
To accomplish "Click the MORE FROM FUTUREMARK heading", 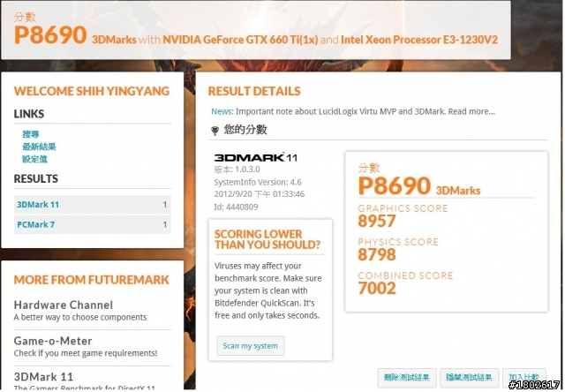I will tap(92, 280).
